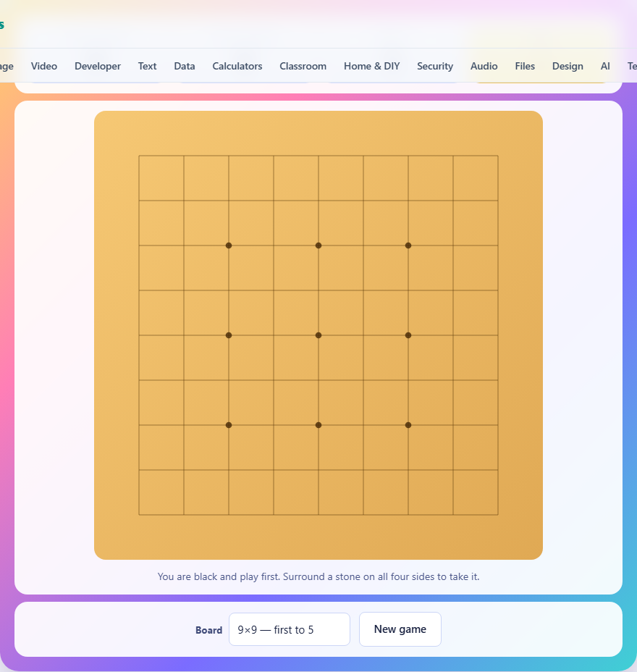Place a stone on the top-center star point
This screenshot has width=637, height=672.
coord(318,245)
